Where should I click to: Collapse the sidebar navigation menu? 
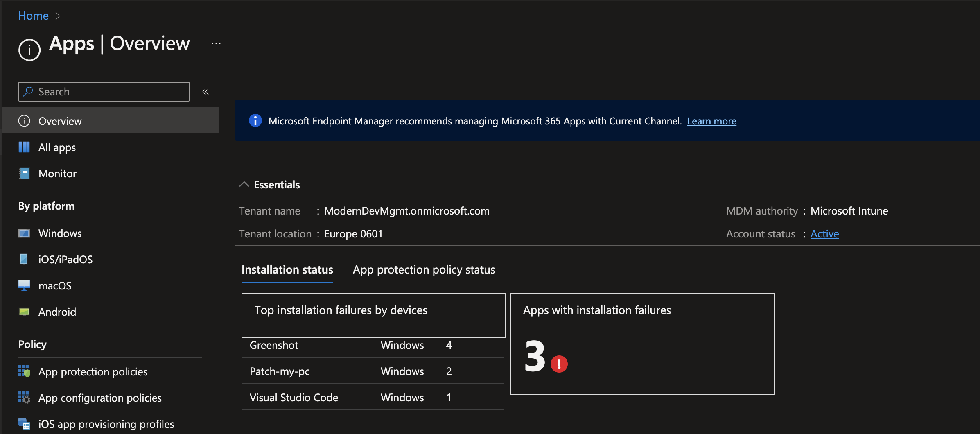[x=205, y=92]
